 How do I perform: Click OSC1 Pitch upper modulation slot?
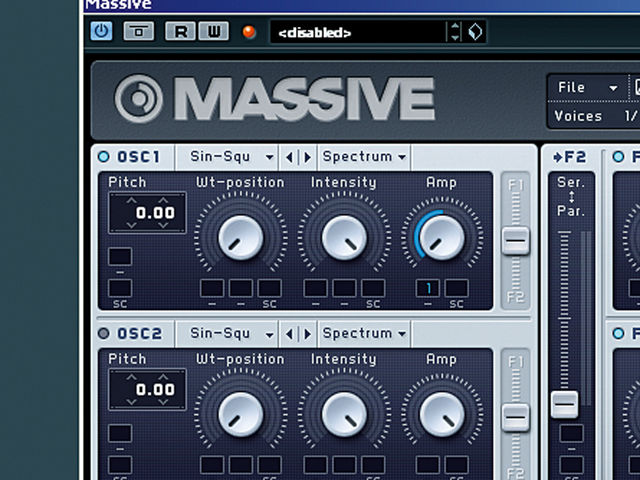click(120, 256)
